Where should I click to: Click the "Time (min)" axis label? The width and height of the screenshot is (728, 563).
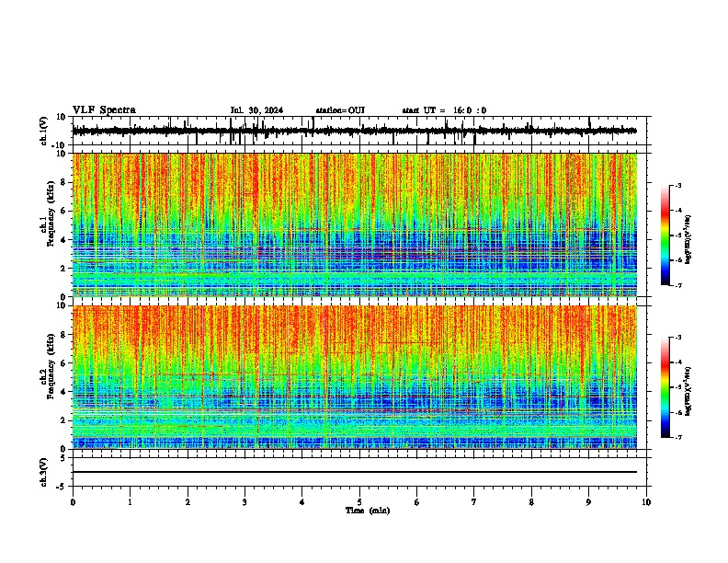coord(368,511)
